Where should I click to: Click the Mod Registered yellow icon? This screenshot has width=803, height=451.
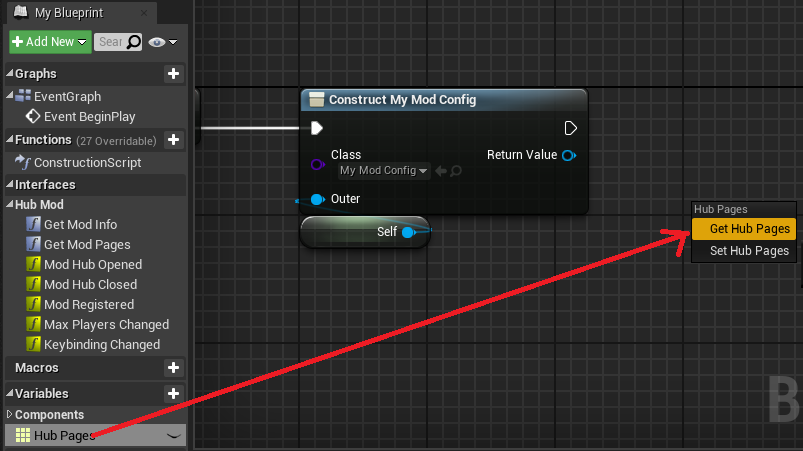tap(33, 304)
